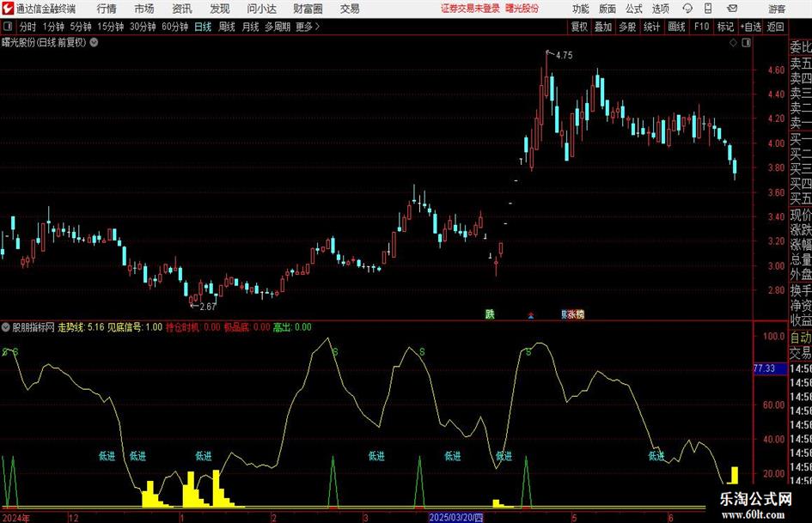The image size is (812, 523).
Task: Switch to 15分钟 period tab
Action: tap(110, 27)
